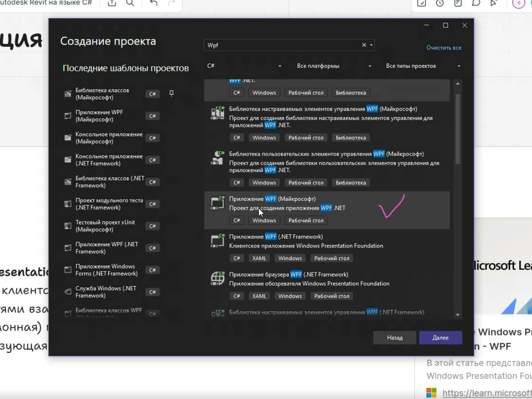The image size is (532, 399).
Task: Click XAML tag under Приложение браузера WPF
Action: [x=259, y=296]
